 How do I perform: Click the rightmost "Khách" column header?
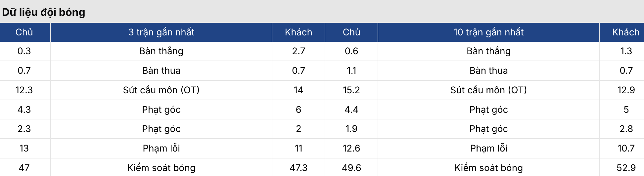pyautogui.click(x=625, y=32)
